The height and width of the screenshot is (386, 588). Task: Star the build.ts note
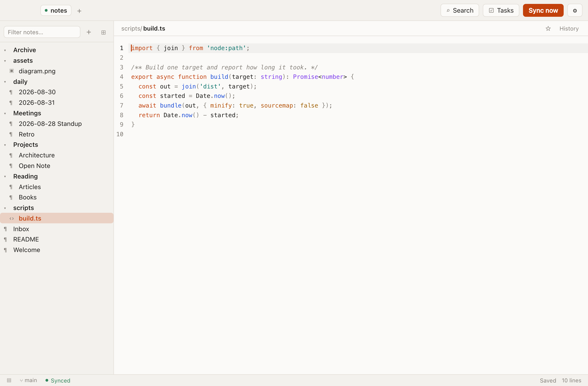(x=548, y=29)
